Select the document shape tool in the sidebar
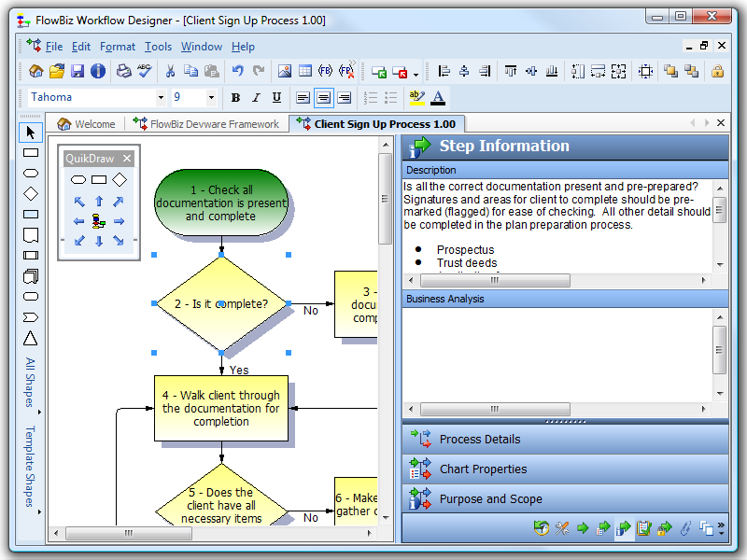The width and height of the screenshot is (747, 560). [x=31, y=235]
